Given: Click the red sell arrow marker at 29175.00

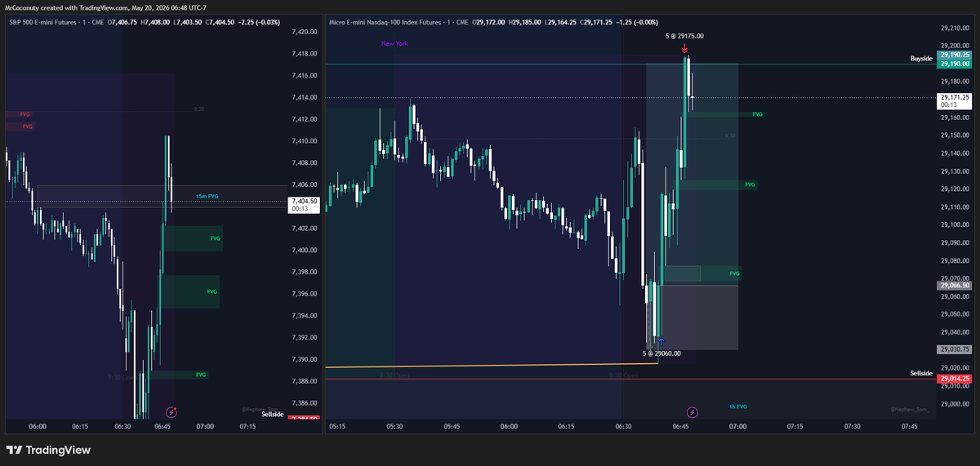Looking at the screenshot, I should [684, 49].
